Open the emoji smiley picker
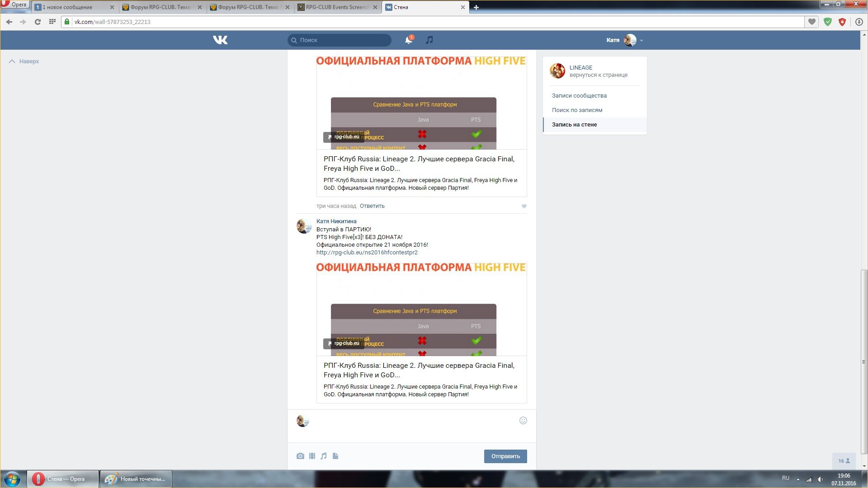Viewport: 868px width, 488px height. pos(523,421)
